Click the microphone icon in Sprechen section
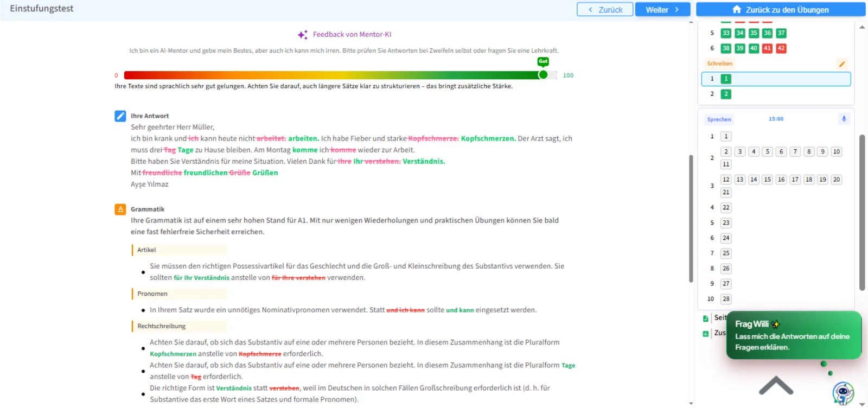 pos(844,119)
